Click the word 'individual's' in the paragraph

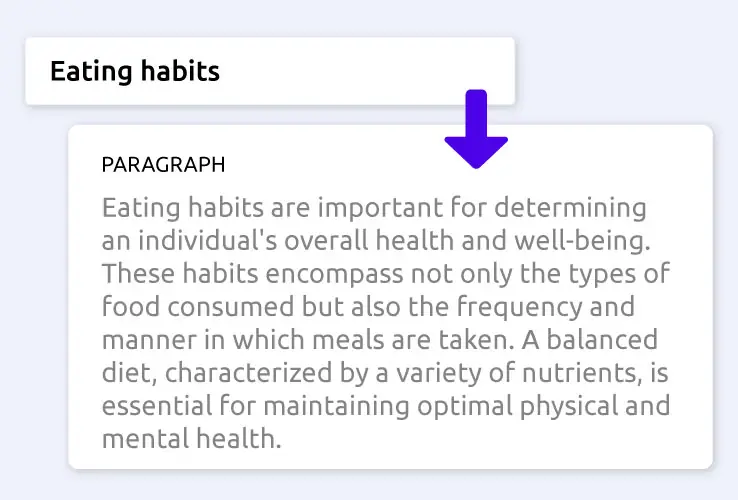pyautogui.click(x=208, y=241)
